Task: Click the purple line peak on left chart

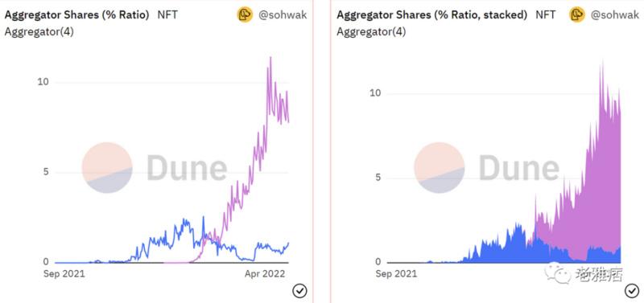Action: tap(270, 58)
